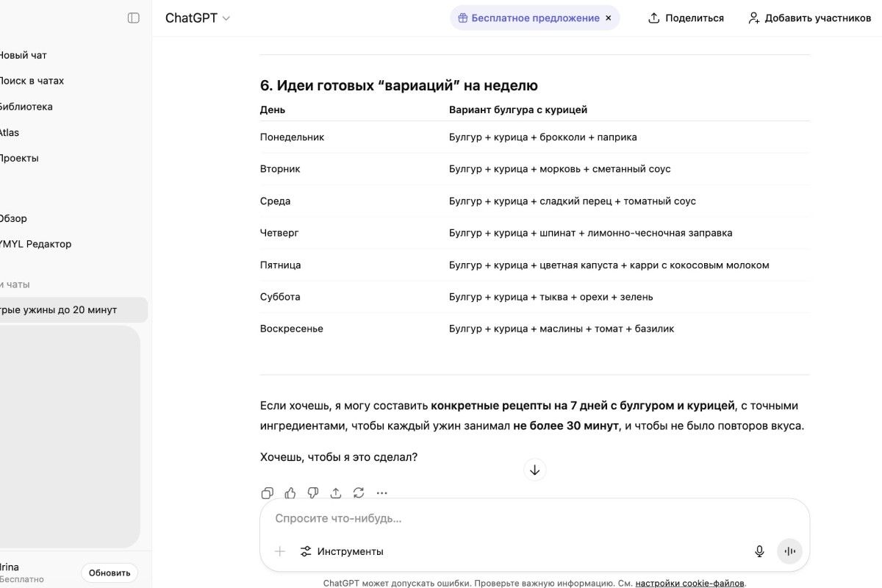Rate the response with thumbs down
The width and height of the screenshot is (882, 588).
pos(313,492)
